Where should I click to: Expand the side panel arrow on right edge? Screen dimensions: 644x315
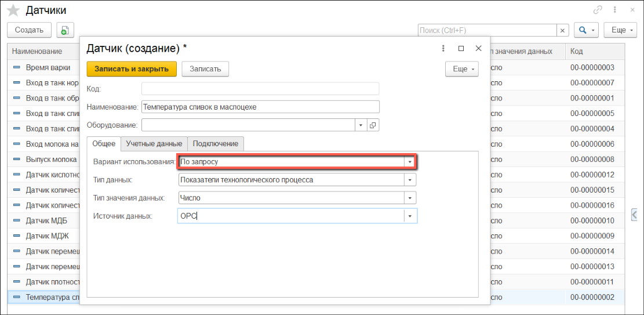pos(636,215)
